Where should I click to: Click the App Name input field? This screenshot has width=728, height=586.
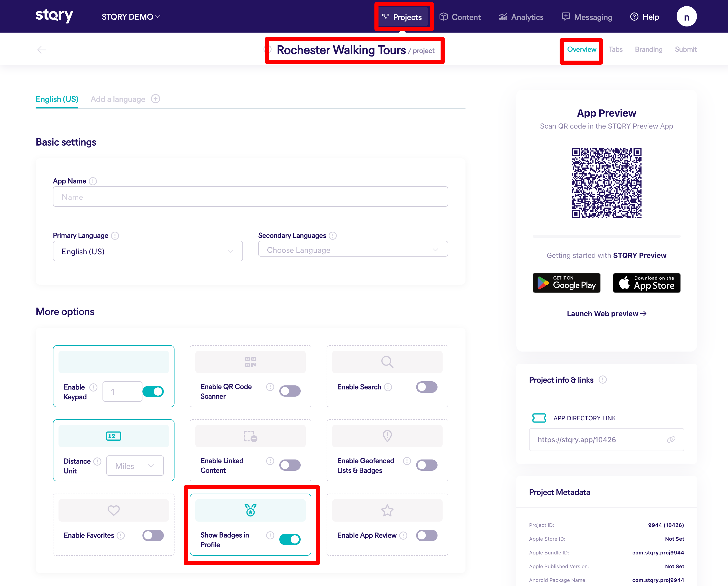[x=250, y=197]
